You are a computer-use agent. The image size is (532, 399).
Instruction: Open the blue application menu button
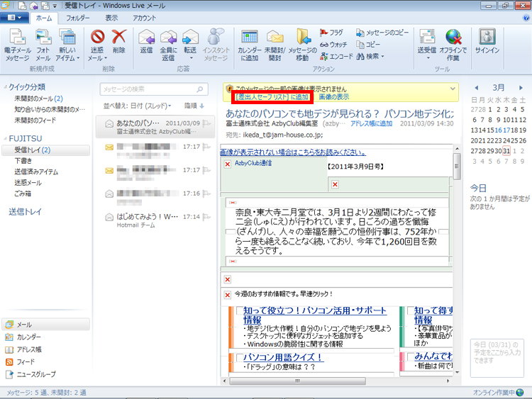14,18
